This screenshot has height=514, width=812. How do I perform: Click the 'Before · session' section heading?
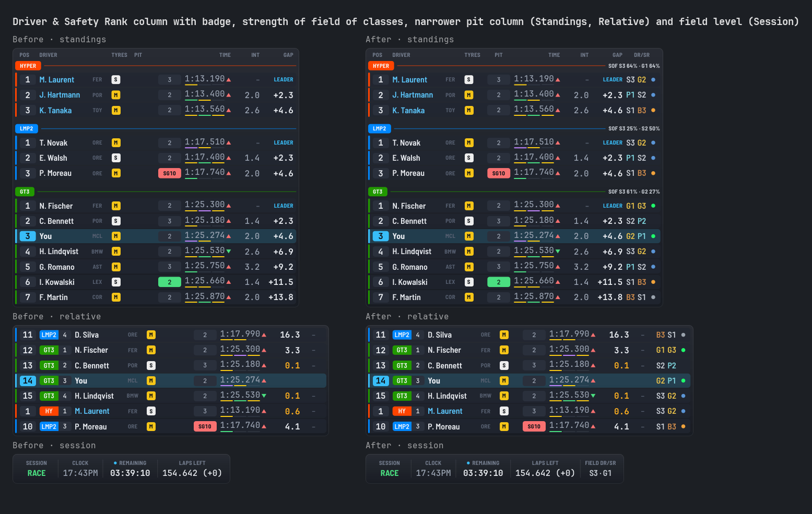coord(54,445)
